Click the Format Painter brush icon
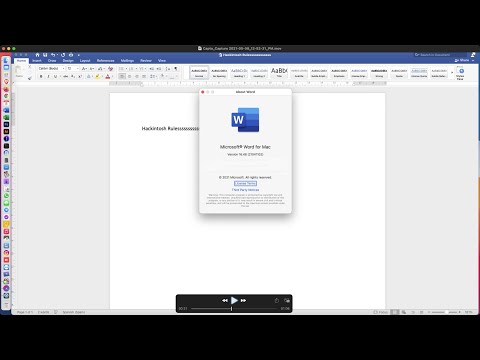 click(x=29, y=78)
